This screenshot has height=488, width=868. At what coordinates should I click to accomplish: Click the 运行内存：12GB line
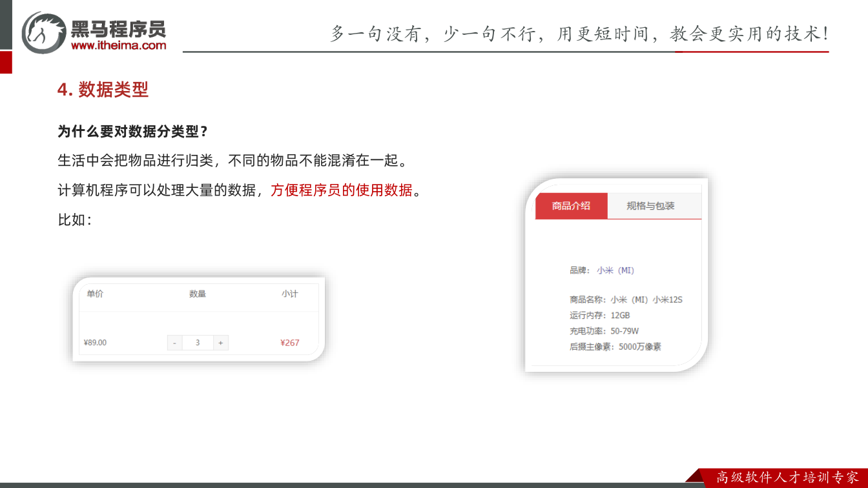(x=599, y=315)
